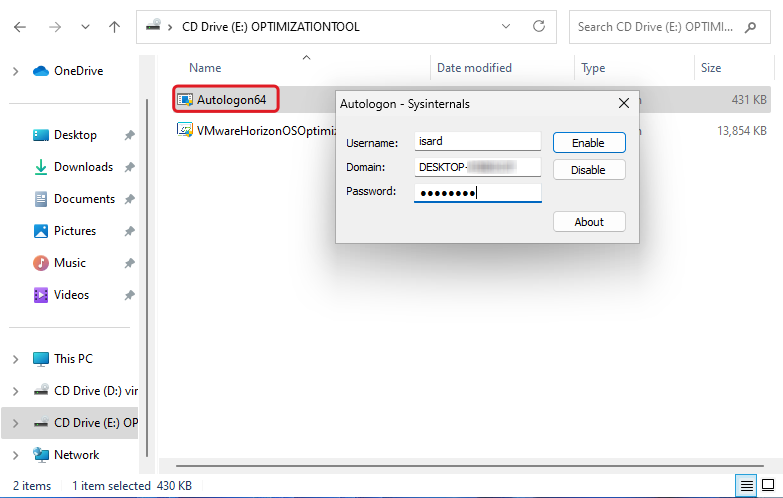Image resolution: width=783 pixels, height=498 pixels.
Task: Click the refresh button in address bar
Action: [x=540, y=26]
